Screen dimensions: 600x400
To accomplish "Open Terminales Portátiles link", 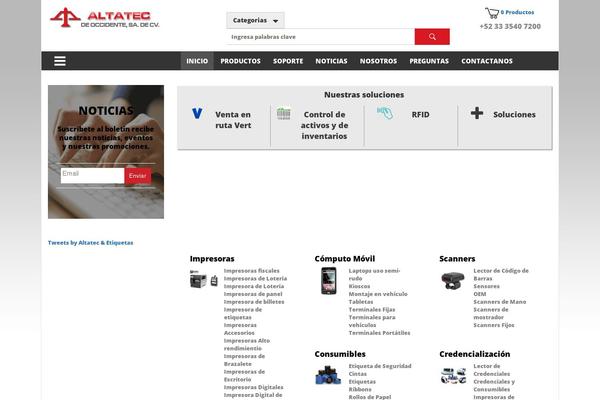I will click(x=379, y=333).
